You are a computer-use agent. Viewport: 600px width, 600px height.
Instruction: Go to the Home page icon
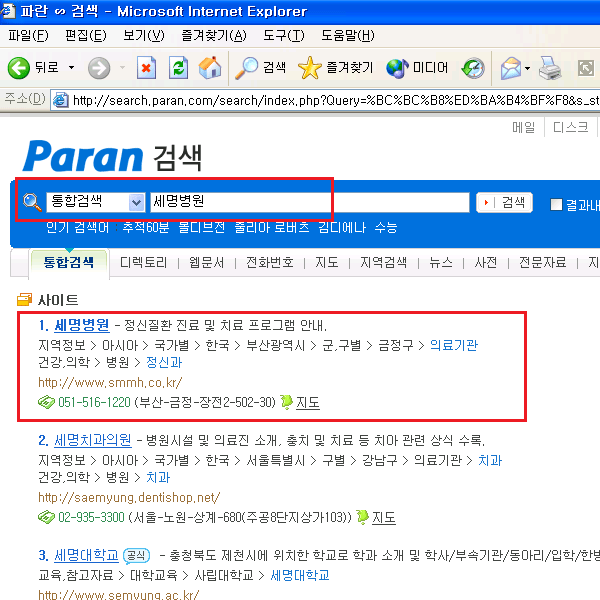(210, 68)
